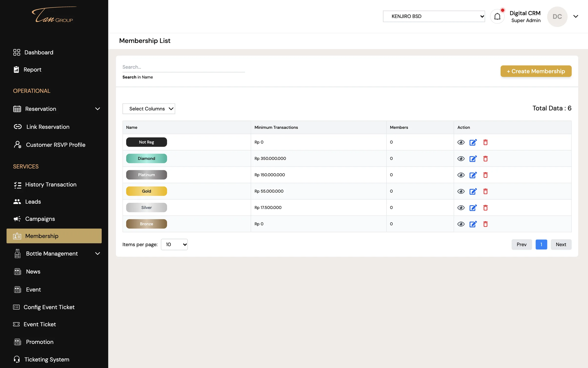Click the Tan Group logo
588x368 pixels.
click(x=54, y=15)
